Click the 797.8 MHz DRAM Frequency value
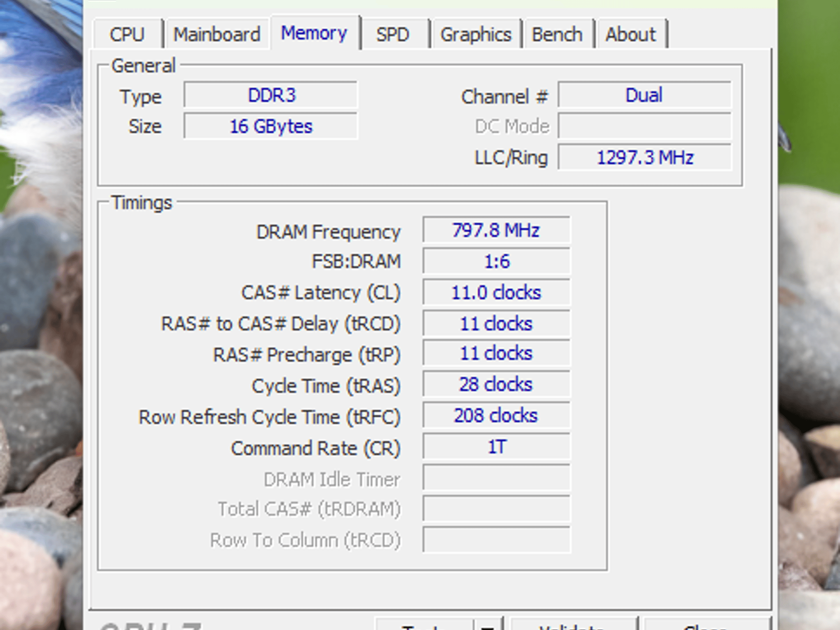 (x=496, y=230)
